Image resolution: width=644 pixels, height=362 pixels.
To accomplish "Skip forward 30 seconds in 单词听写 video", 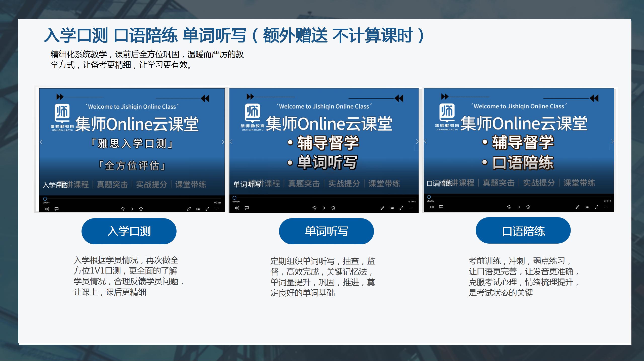I will [x=333, y=208].
